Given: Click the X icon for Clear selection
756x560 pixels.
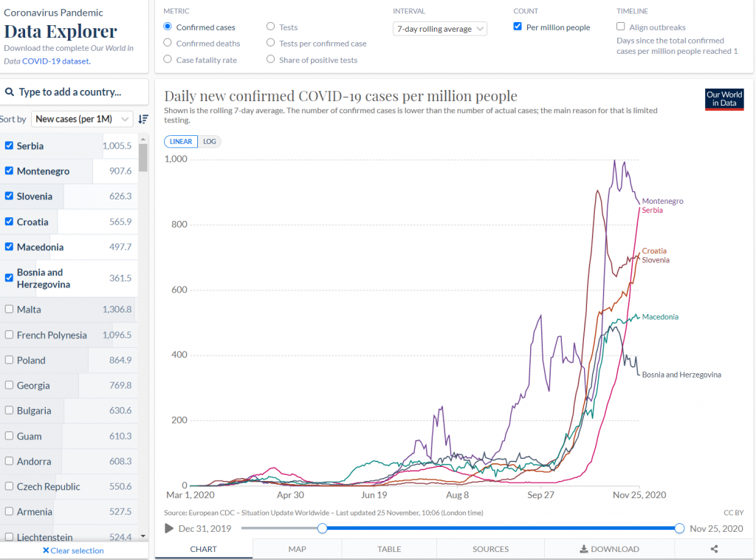Looking at the screenshot, I should [x=45, y=550].
